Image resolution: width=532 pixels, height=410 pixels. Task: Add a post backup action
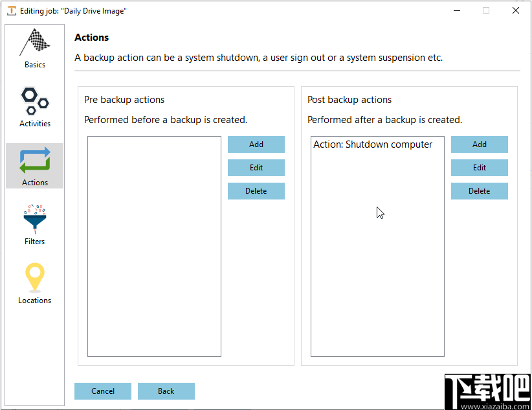(480, 144)
